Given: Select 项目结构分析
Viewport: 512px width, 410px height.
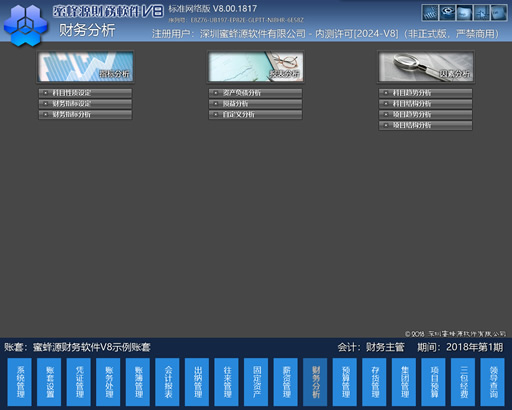Looking at the screenshot, I should pyautogui.click(x=426, y=125).
